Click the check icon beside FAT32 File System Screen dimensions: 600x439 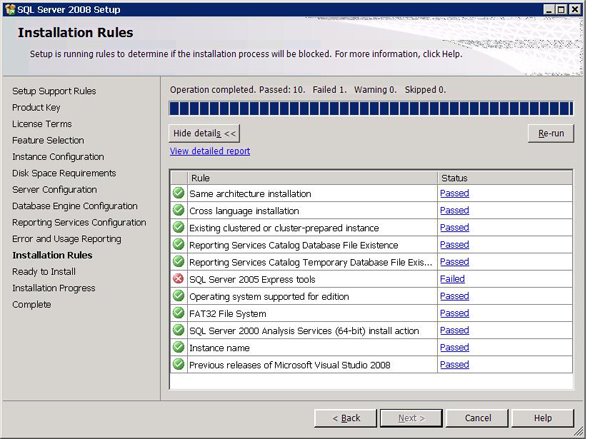178,313
